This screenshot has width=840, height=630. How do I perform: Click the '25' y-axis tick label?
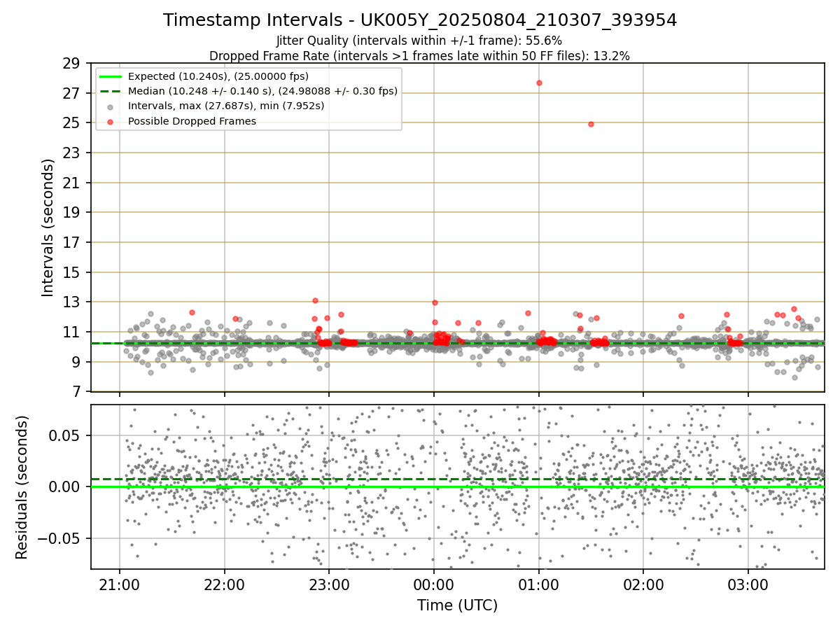[x=71, y=123]
